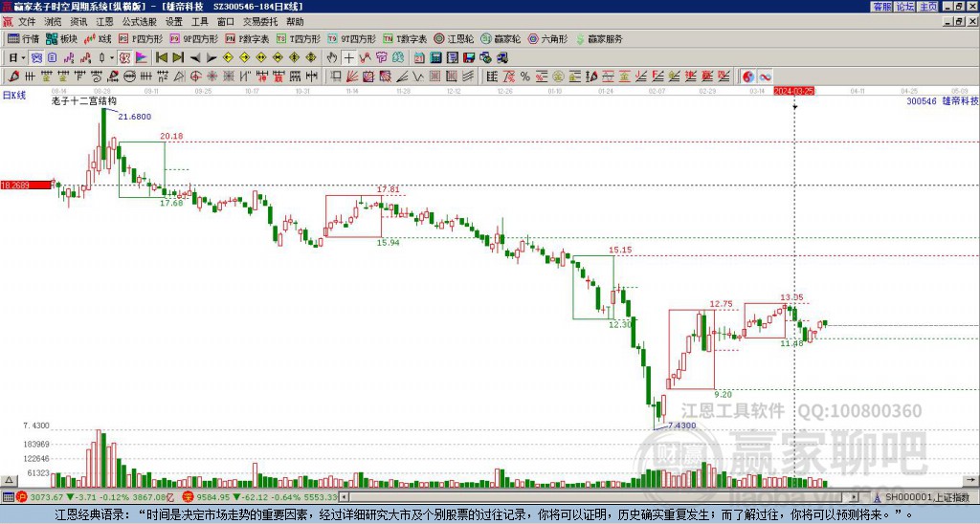980x524 pixels.
Task: Click the right-arrow button beside volume panel
Action: (x=972, y=480)
